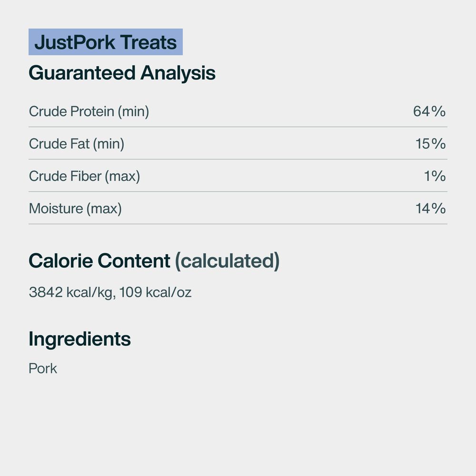The image size is (476, 476).
Task: Click the "Crude Fat" nutrient name
Action: click(59, 144)
